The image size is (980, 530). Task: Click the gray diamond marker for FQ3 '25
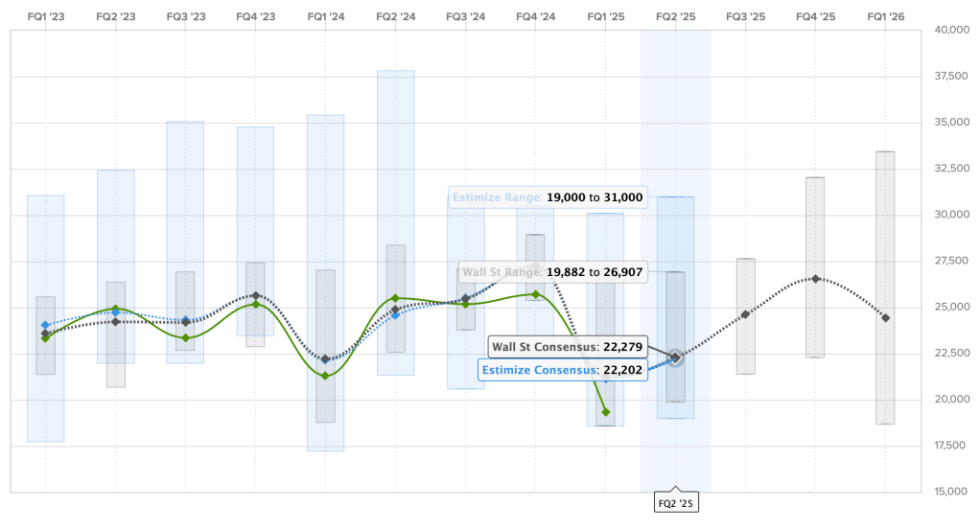pyautogui.click(x=745, y=314)
